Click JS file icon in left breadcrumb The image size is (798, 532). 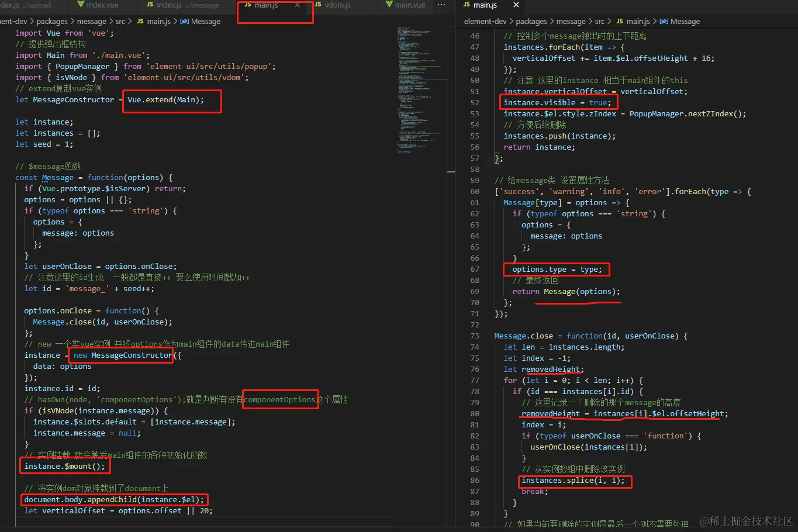point(140,21)
